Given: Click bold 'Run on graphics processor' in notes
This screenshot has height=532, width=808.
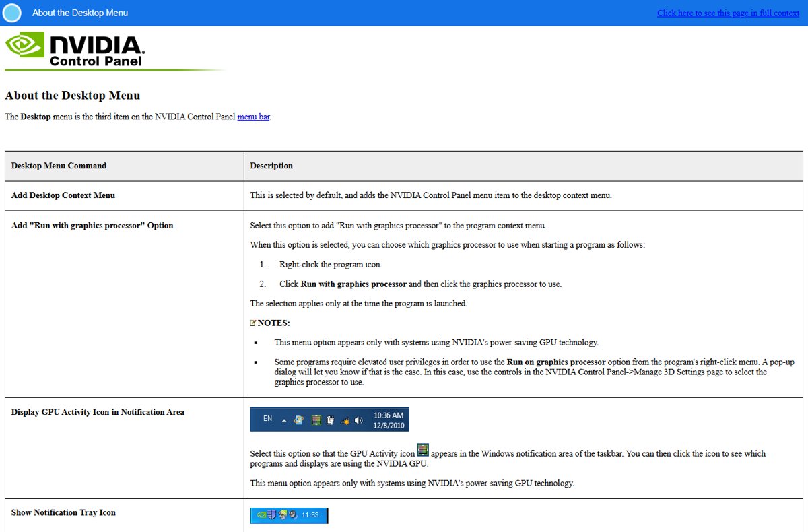Looking at the screenshot, I should click(x=556, y=362).
